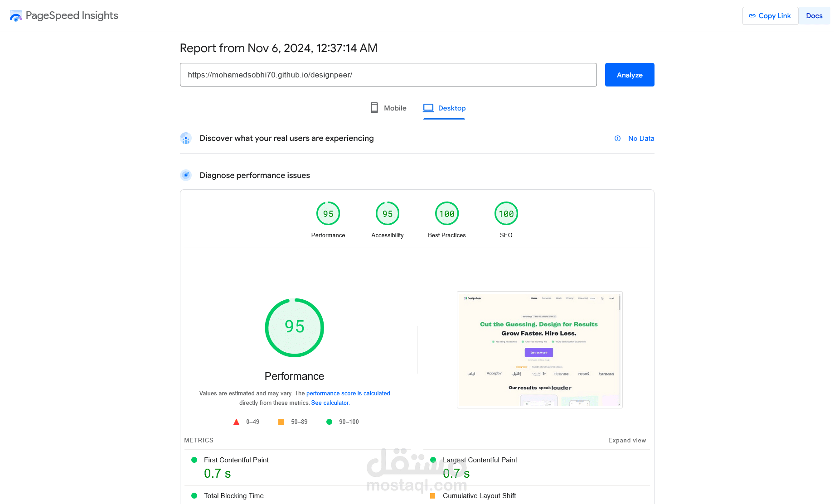
Task: Click the Cumulative Layout Shift metric label
Action: click(x=480, y=495)
